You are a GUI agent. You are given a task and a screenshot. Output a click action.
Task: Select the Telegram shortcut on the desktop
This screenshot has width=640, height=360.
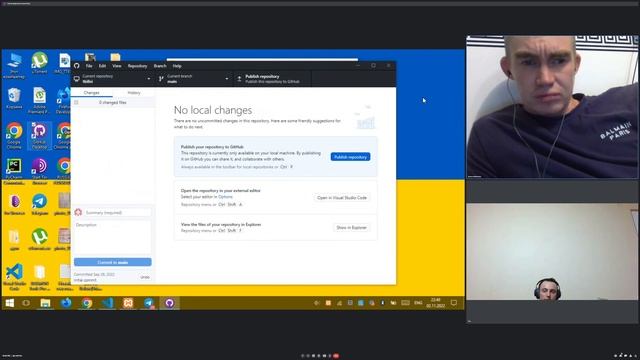click(39, 205)
